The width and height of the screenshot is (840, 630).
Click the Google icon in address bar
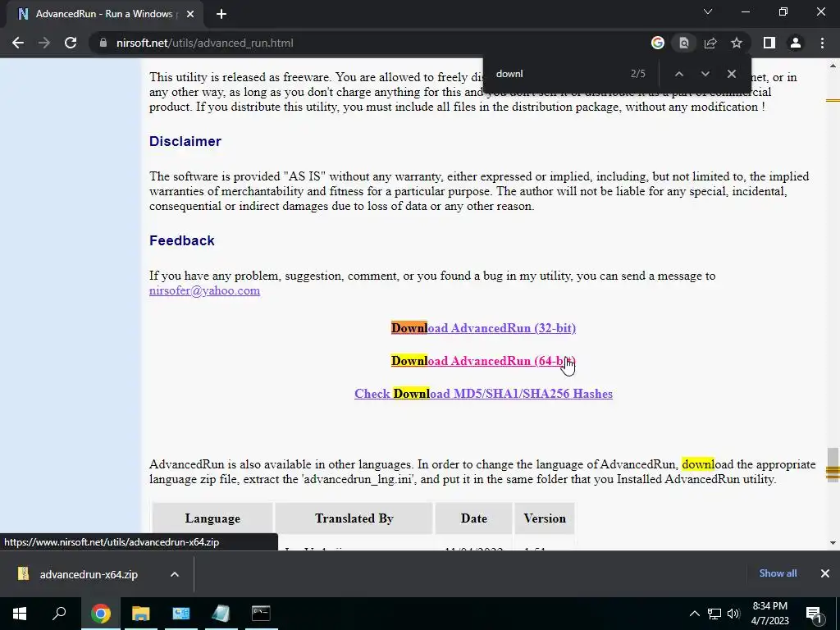658,43
